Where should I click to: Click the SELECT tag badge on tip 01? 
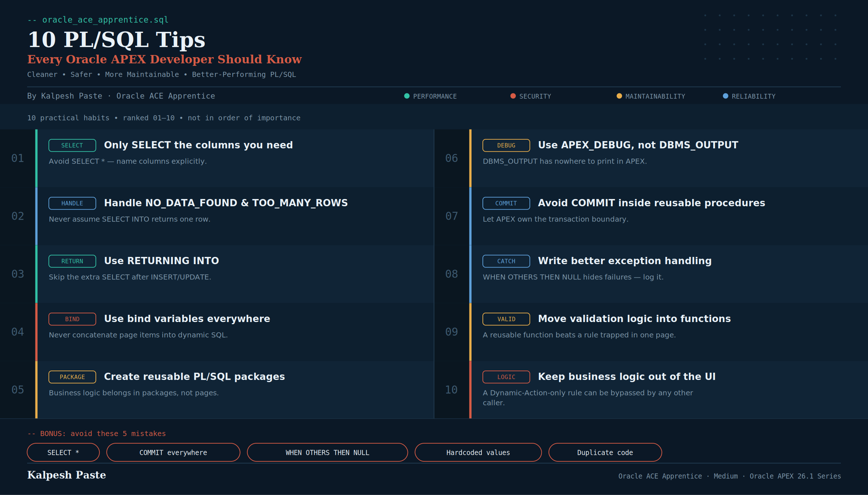[x=72, y=145]
